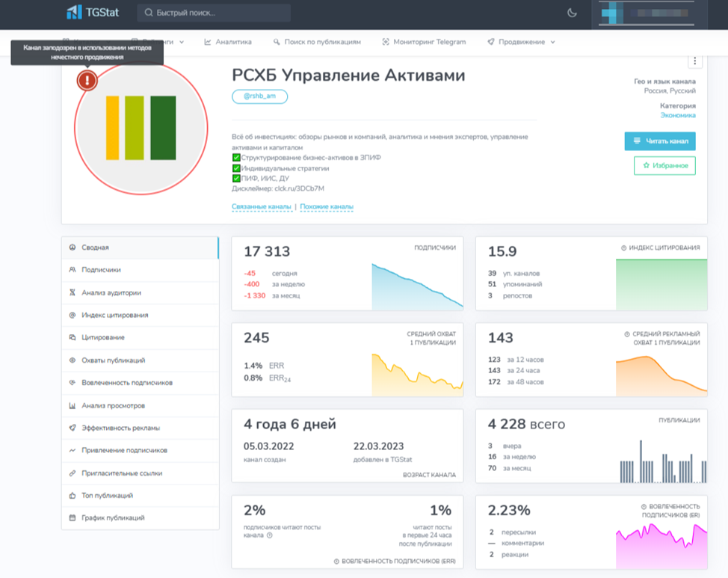
Task: Open Продвижение menu item
Action: (521, 42)
